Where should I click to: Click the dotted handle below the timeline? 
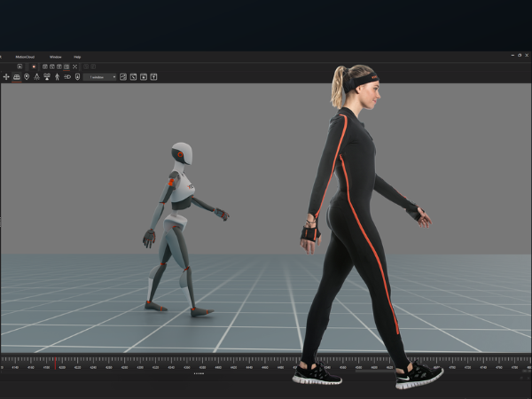(199, 373)
